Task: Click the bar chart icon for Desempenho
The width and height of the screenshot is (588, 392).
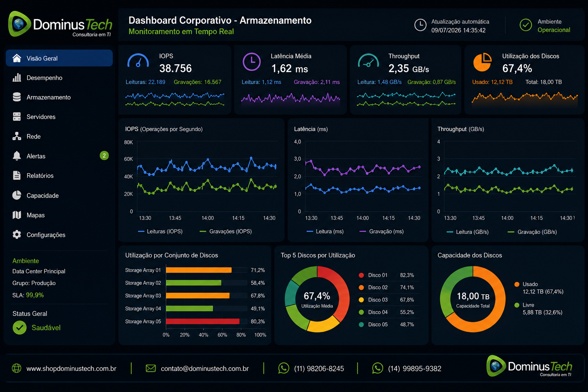Action: (x=17, y=78)
